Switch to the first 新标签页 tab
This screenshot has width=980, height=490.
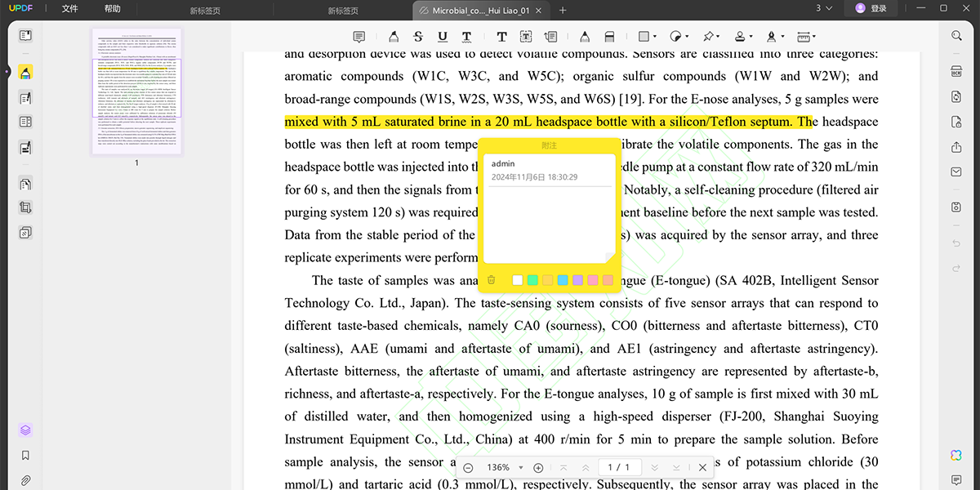point(205,11)
